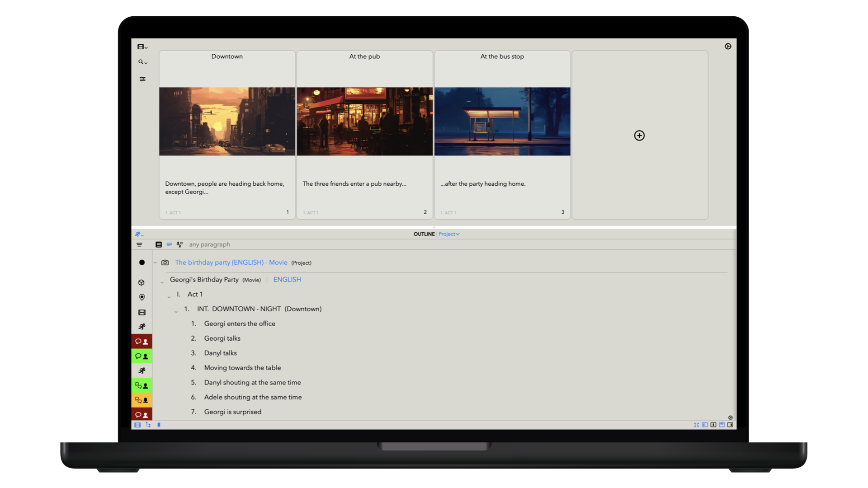Select the location pin icon in the outline sidebar

pos(142,297)
